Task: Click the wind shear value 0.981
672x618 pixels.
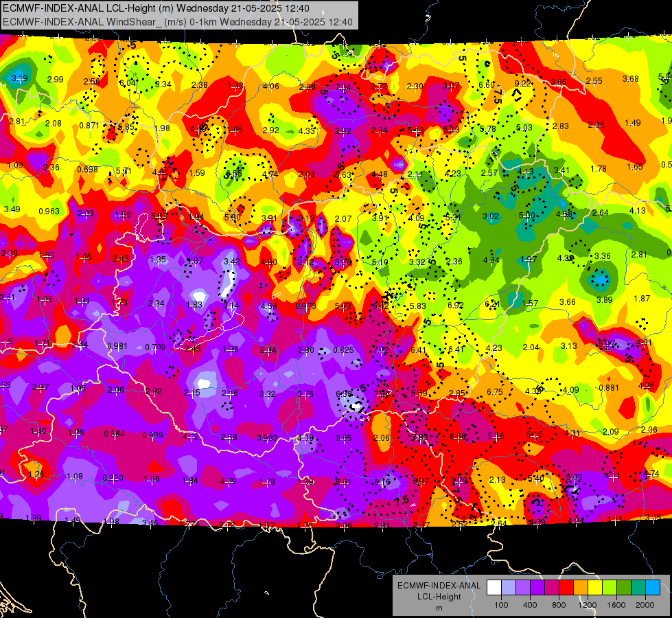Action: (117, 345)
